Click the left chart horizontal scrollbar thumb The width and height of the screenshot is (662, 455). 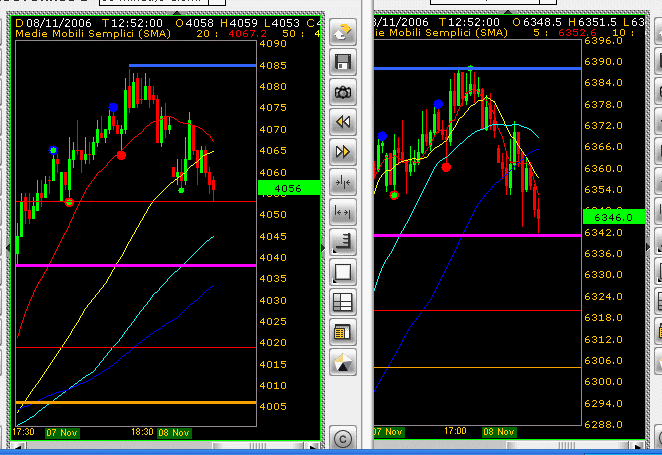tap(258, 446)
